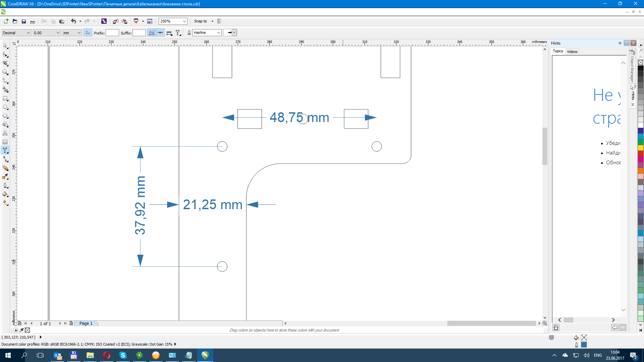Select the Table tool
644x362 pixels.
point(5,142)
